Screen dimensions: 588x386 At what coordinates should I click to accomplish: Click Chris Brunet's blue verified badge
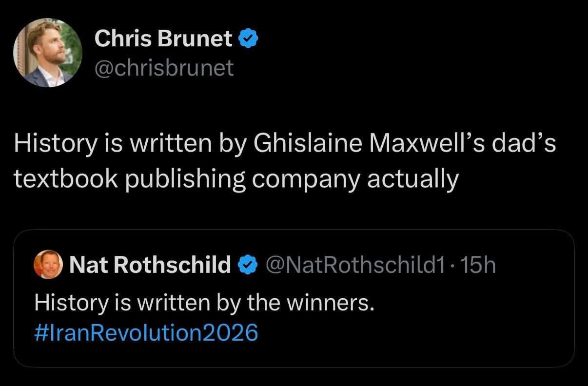pos(247,39)
